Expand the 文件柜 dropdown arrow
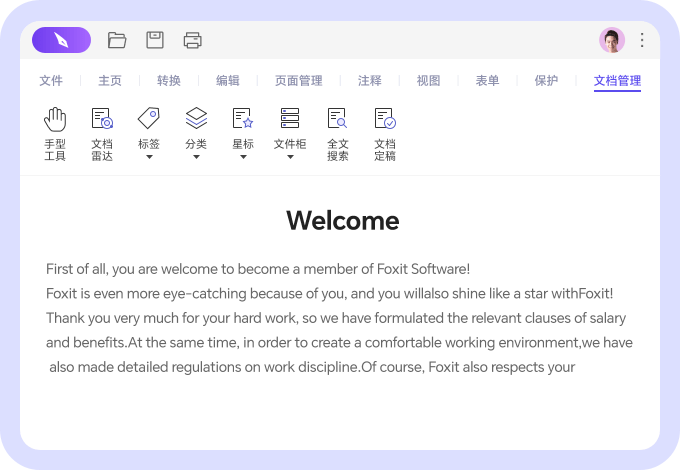Viewport: 680px width, 470px height. click(x=291, y=157)
